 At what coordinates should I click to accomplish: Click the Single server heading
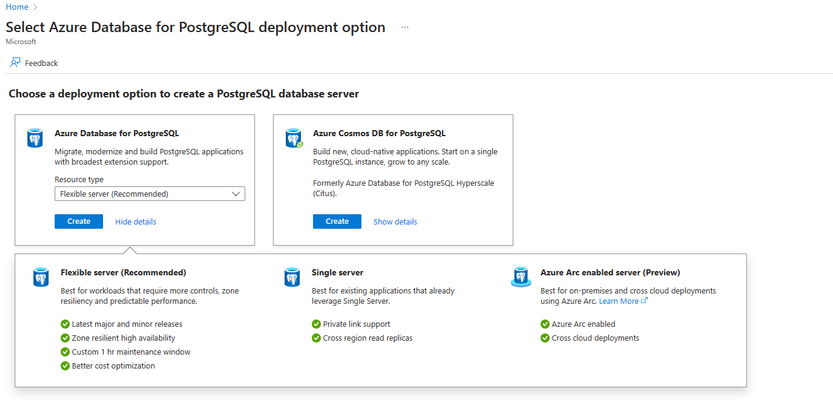point(337,273)
